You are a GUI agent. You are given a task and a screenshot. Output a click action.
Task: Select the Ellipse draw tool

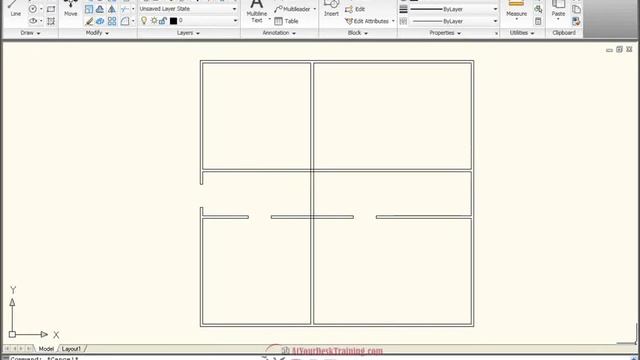click(33, 21)
